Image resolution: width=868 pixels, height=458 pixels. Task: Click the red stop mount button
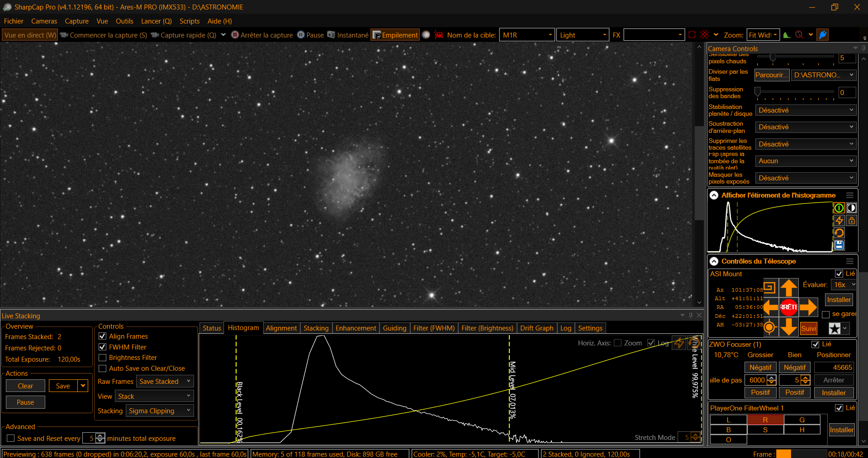click(789, 307)
